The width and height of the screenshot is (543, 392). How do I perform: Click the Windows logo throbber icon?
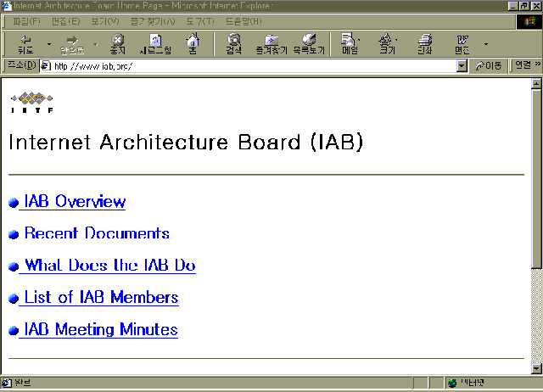(x=529, y=22)
